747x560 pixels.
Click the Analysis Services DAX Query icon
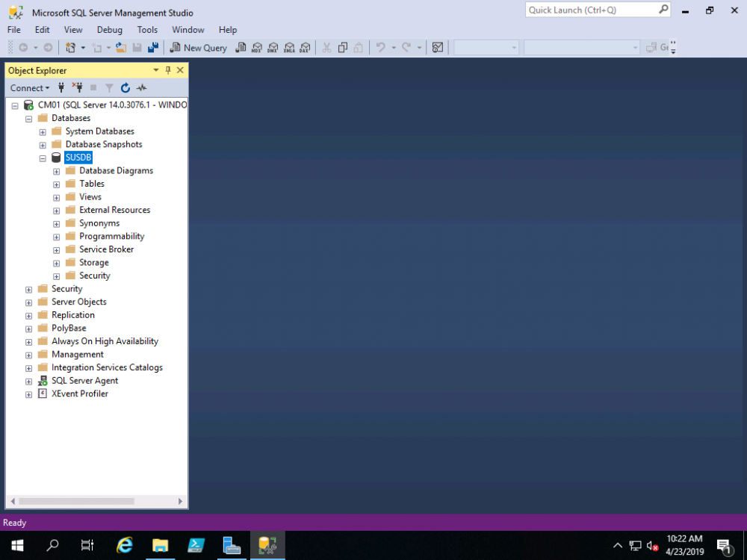click(x=305, y=48)
